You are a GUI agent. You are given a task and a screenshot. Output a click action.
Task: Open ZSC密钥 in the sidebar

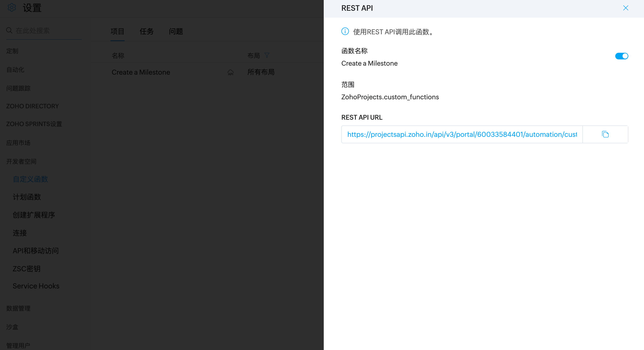(27, 269)
